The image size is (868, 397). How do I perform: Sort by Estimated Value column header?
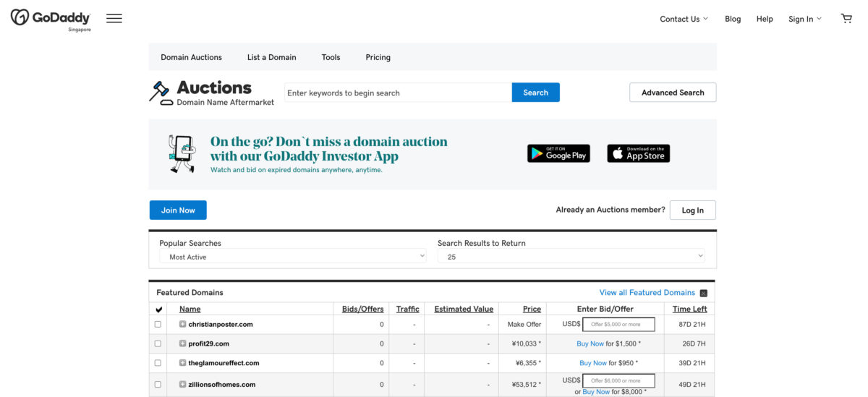point(464,309)
